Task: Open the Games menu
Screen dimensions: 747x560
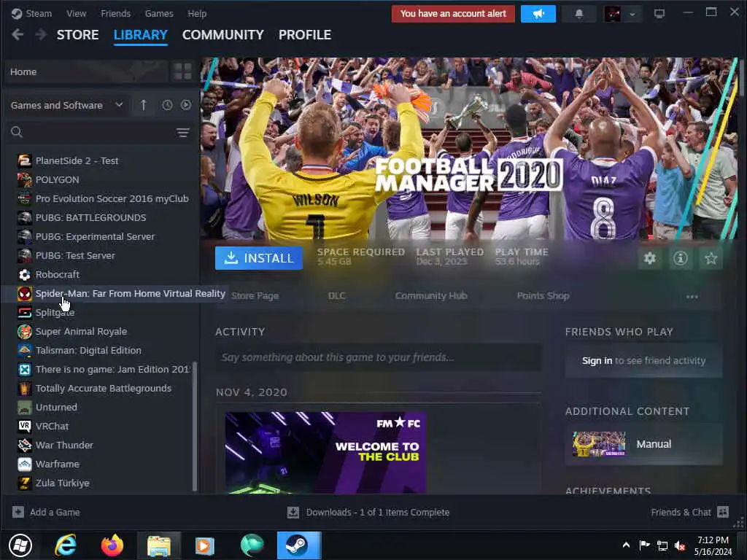Action: tap(158, 13)
